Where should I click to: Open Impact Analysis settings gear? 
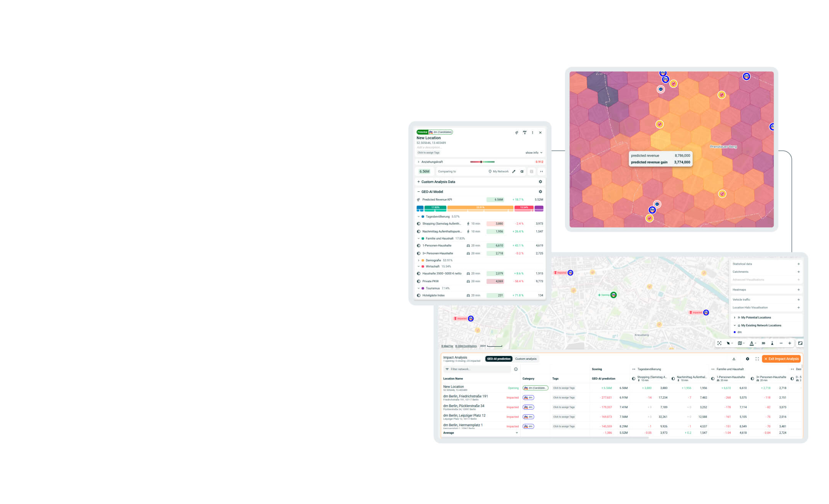point(747,359)
